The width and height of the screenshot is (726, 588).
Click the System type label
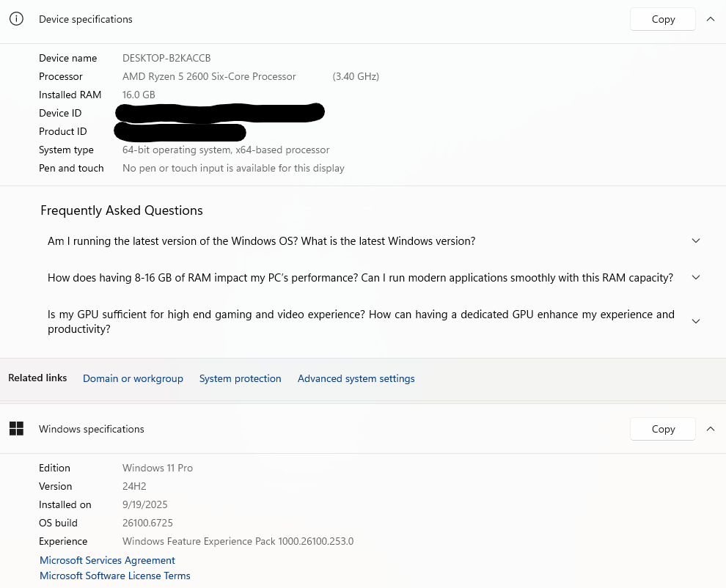(x=66, y=150)
